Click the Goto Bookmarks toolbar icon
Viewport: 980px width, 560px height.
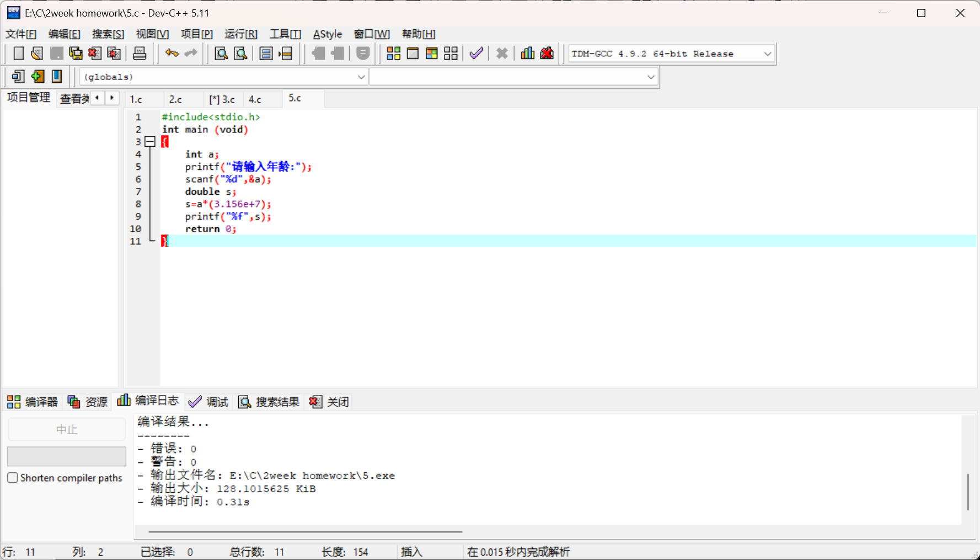57,76
